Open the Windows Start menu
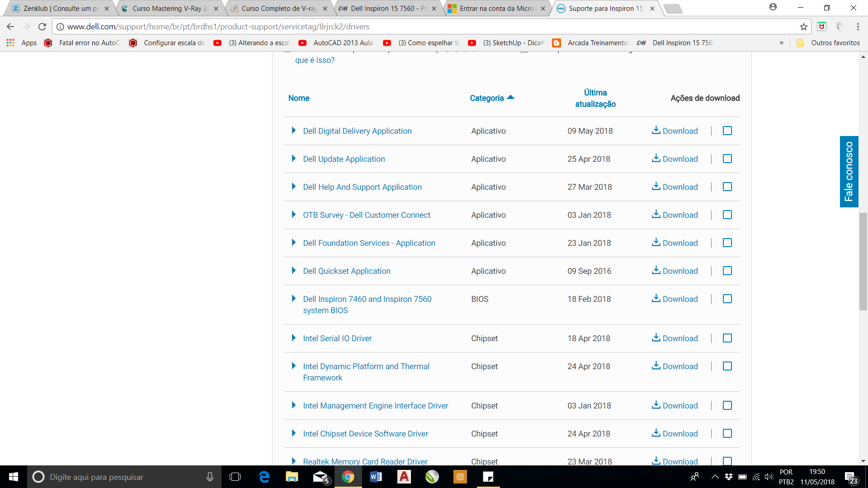Image resolution: width=868 pixels, height=488 pixels. pos(14,477)
